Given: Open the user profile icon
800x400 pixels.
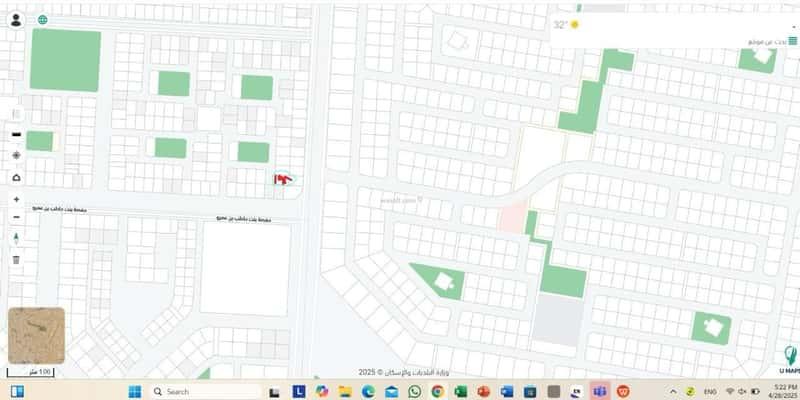Looking at the screenshot, I should (16, 19).
